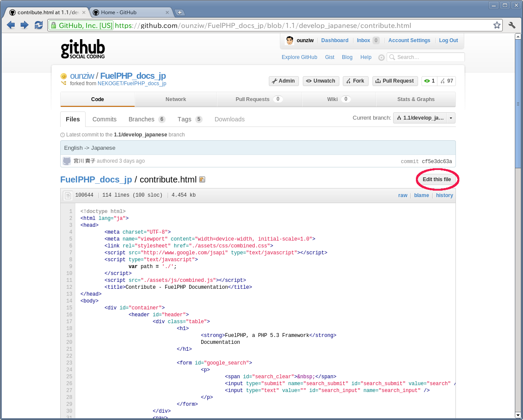Open the Downloads subtab
The height and width of the screenshot is (420, 523).
tap(230, 119)
